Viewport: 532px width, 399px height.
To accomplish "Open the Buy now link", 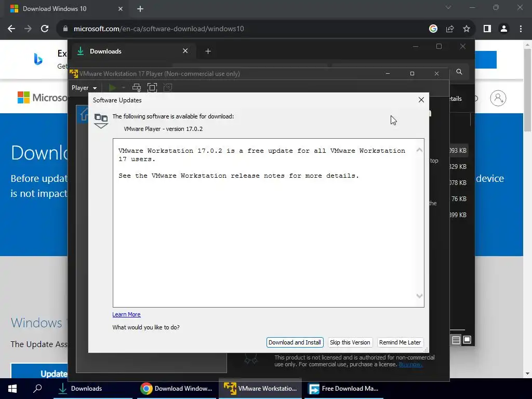I will (410, 364).
